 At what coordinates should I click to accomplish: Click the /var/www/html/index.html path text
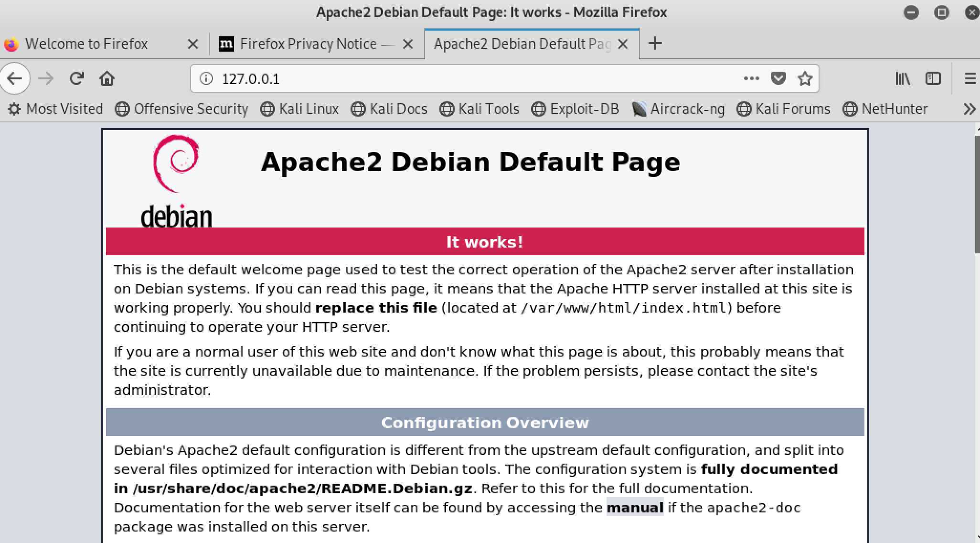[624, 308]
